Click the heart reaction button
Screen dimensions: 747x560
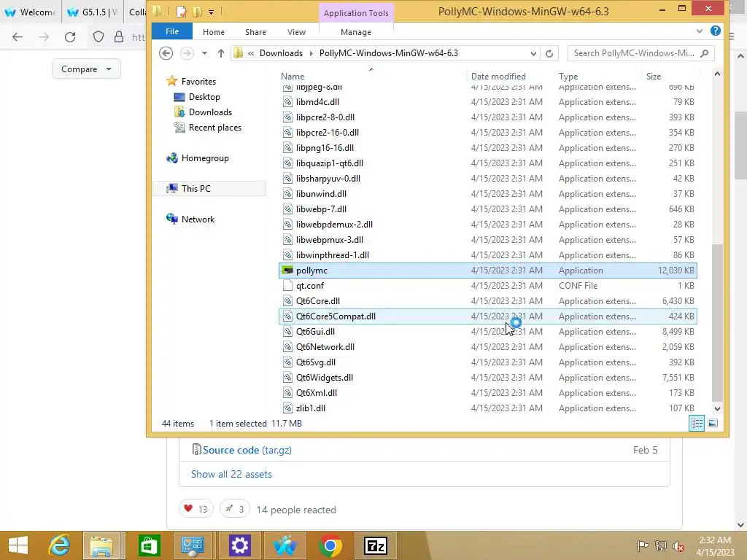[196, 510]
